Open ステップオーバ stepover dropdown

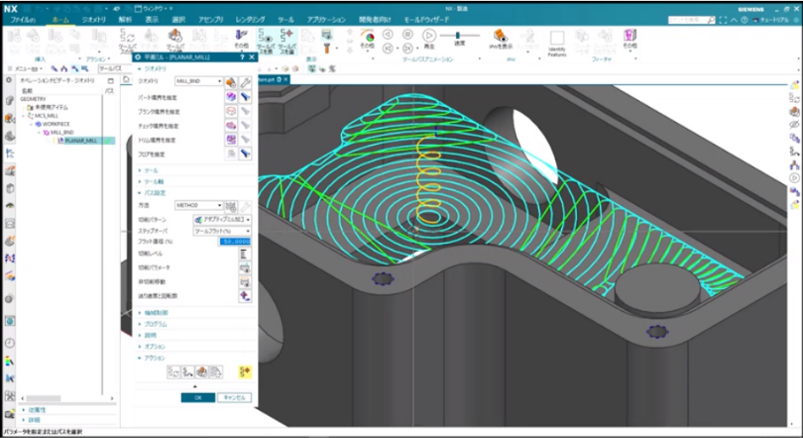pos(222,231)
